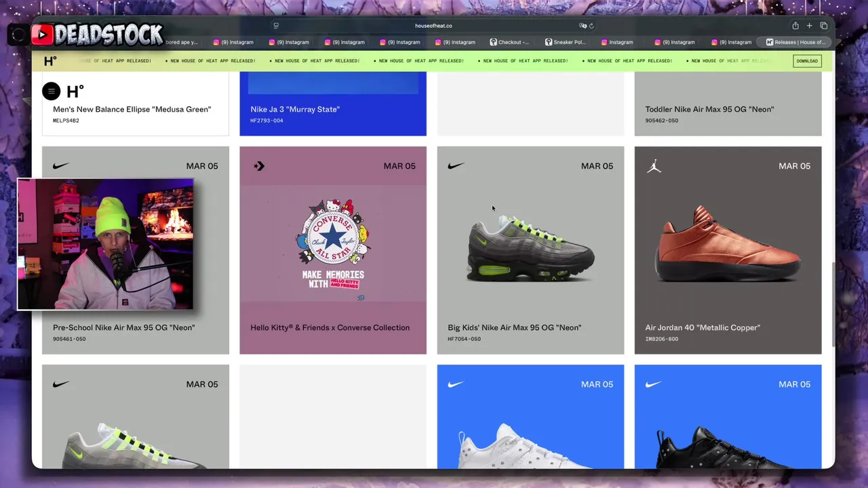868x488 pixels.
Task: Click SKU text HF2793-004
Action: (267, 121)
